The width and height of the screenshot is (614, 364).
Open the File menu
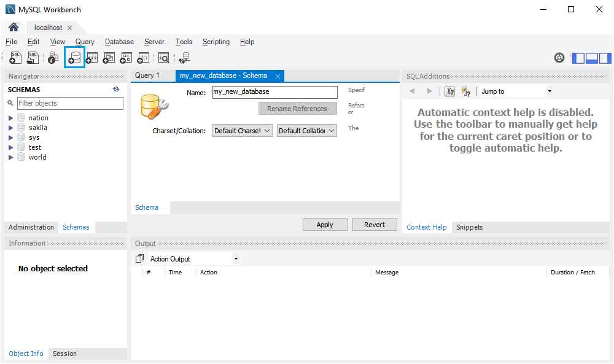(x=11, y=42)
